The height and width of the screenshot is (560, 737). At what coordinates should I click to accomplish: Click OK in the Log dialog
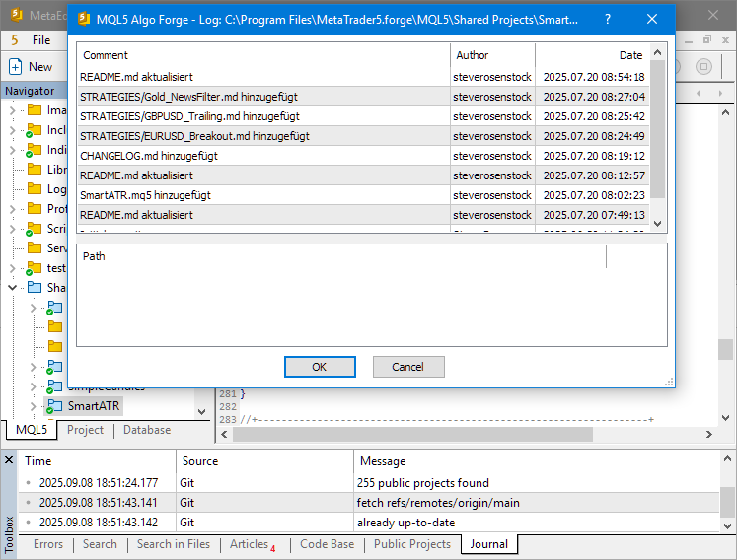coord(320,367)
